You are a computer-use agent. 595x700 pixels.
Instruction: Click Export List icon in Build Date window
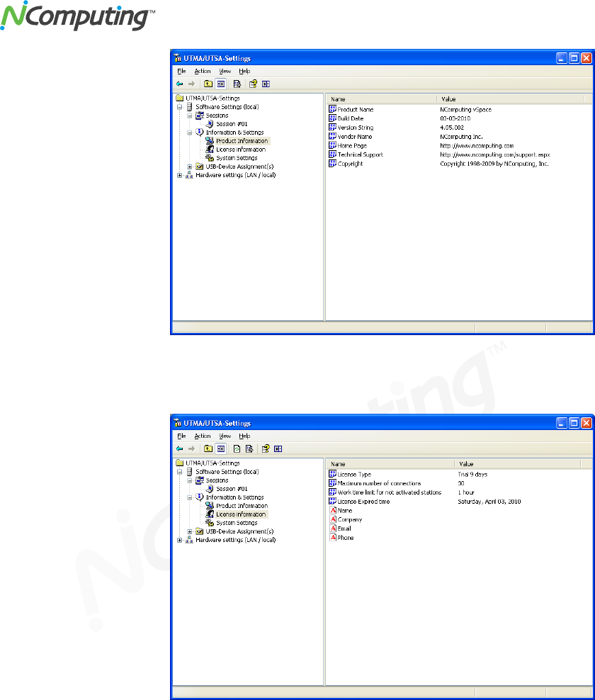coord(237,84)
